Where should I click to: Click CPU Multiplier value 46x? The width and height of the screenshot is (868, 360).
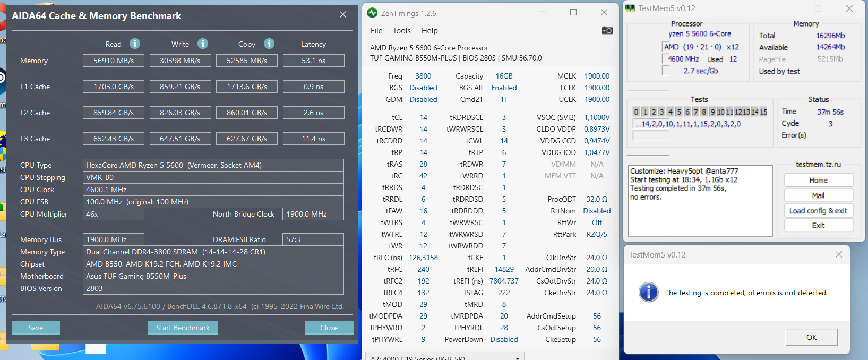tap(114, 214)
